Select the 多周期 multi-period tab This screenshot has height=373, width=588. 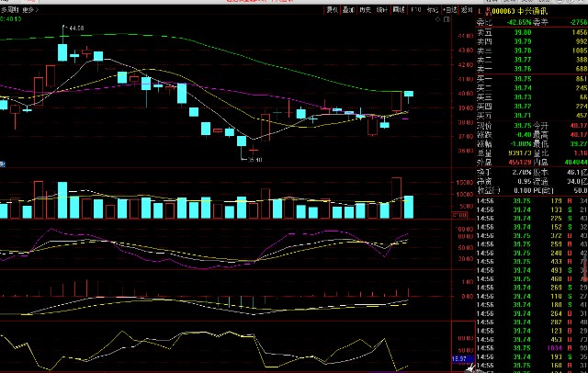pyautogui.click(x=10, y=9)
